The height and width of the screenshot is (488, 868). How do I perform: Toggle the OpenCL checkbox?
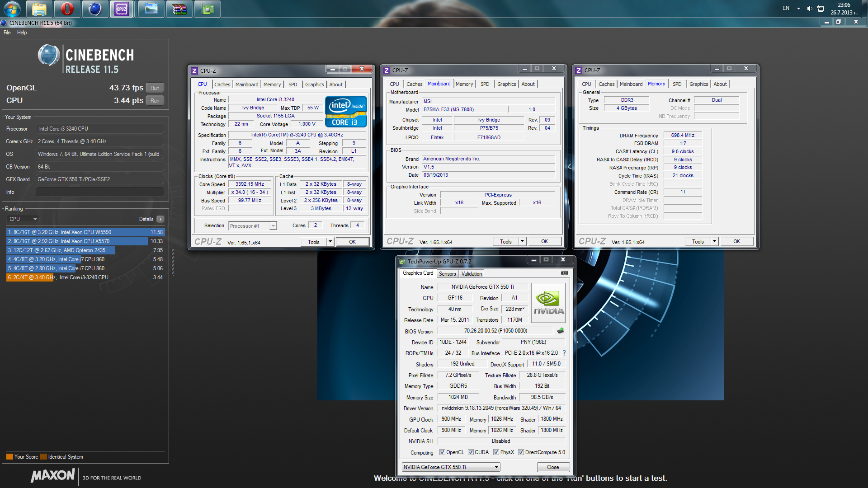(442, 452)
